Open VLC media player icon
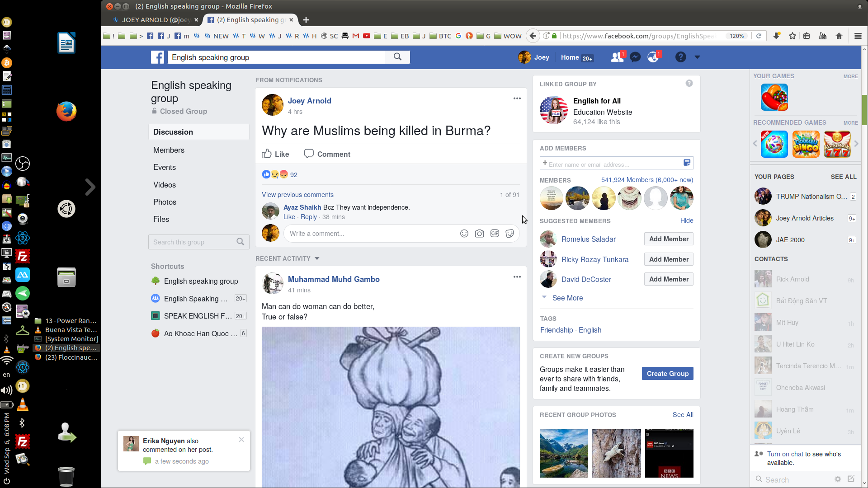 point(22,404)
